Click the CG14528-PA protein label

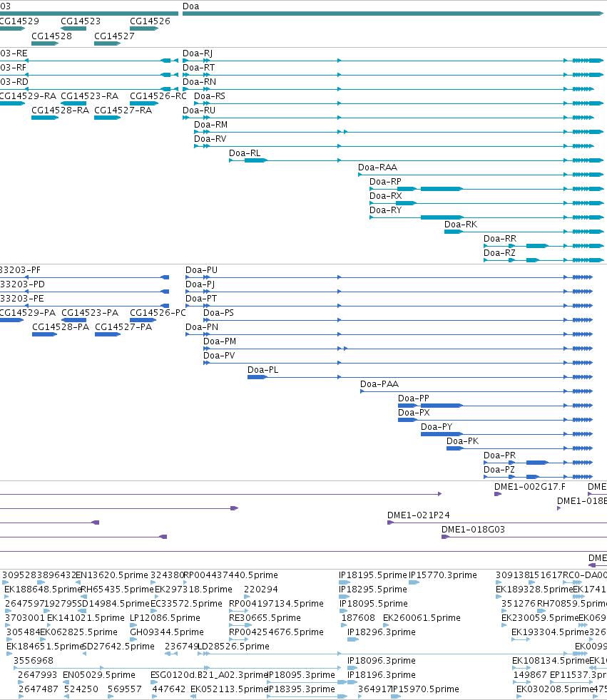61,328
